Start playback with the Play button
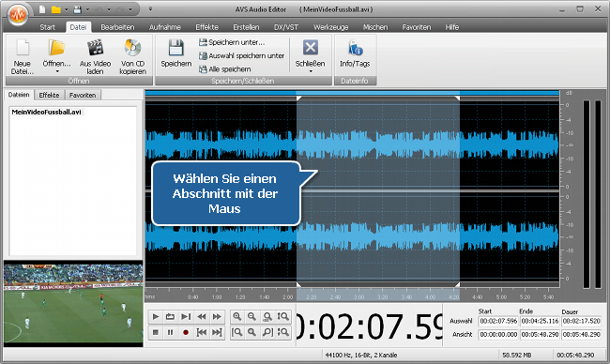This screenshot has width=610, height=364. pyautogui.click(x=155, y=316)
